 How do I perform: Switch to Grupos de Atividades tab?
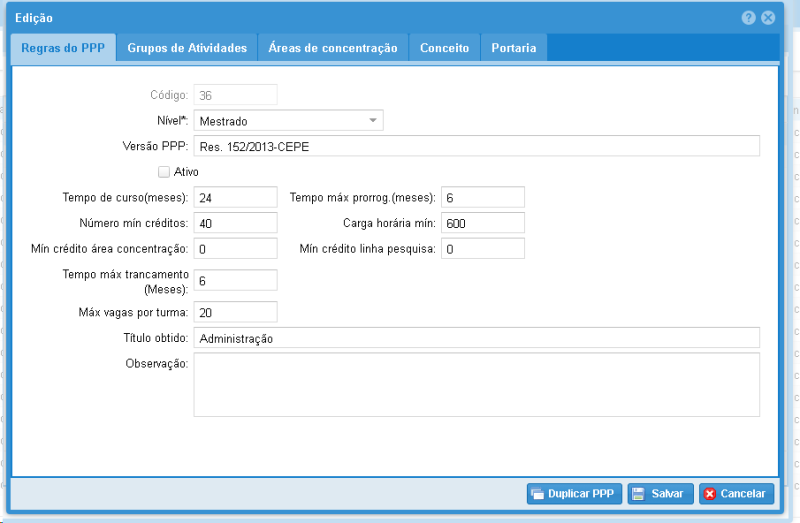[187, 48]
